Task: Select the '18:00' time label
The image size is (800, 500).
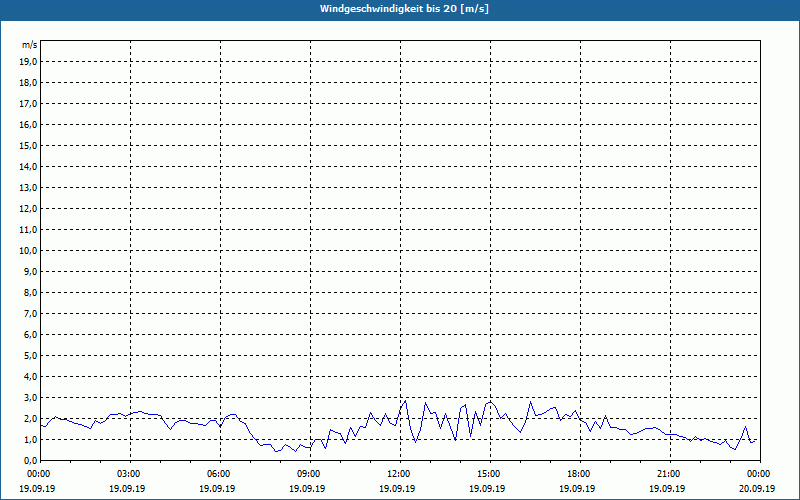Action: 580,474
